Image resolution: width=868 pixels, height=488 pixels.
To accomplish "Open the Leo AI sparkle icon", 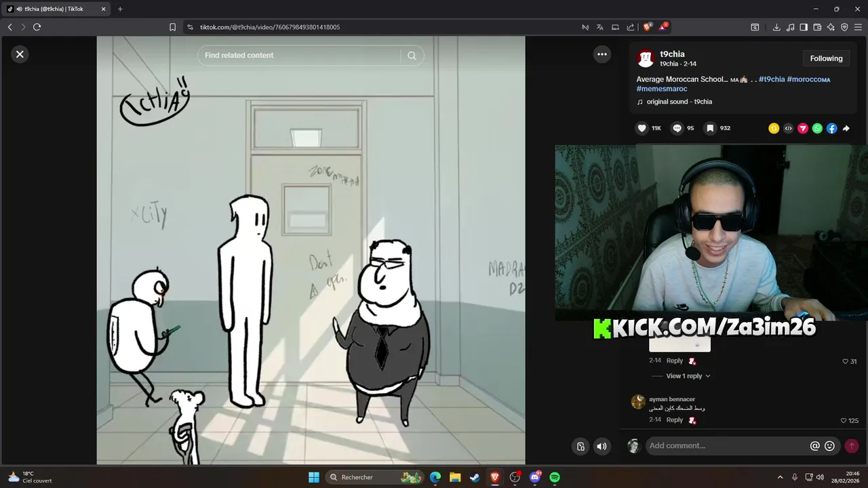I will 831,27.
